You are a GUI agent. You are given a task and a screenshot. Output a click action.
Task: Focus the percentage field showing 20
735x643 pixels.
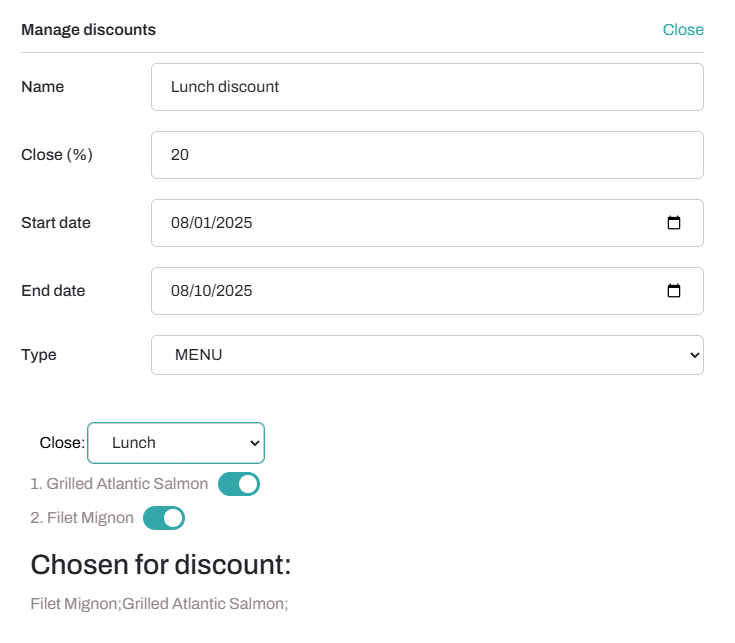pyautogui.click(x=427, y=155)
